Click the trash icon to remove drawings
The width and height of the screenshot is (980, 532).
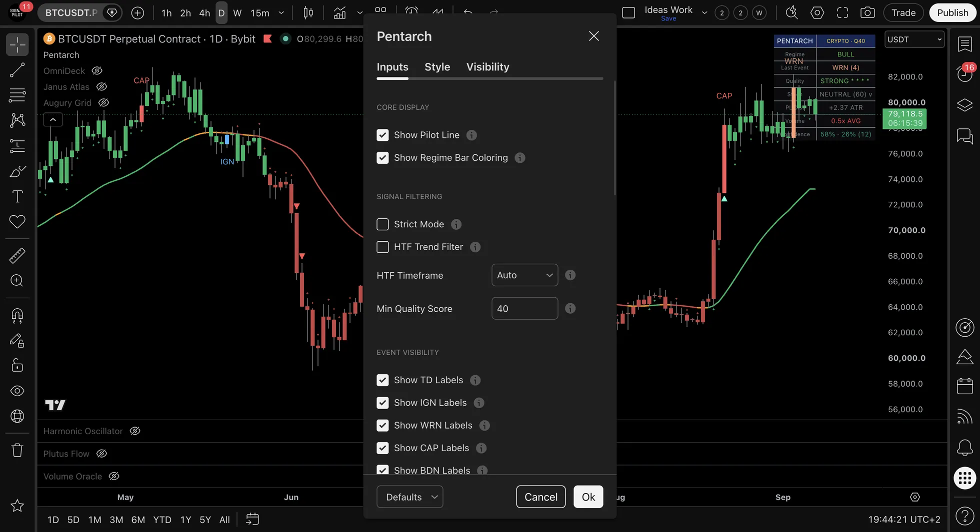[x=17, y=450]
